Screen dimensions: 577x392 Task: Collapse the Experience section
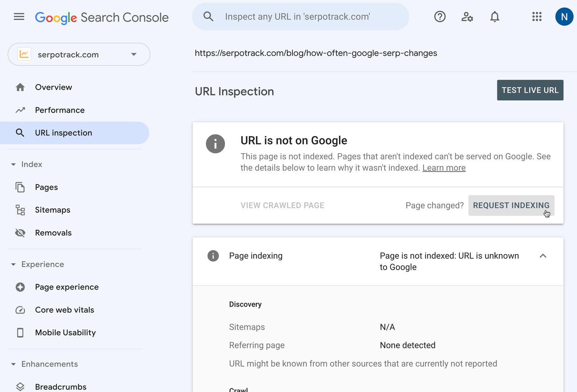pyautogui.click(x=13, y=264)
